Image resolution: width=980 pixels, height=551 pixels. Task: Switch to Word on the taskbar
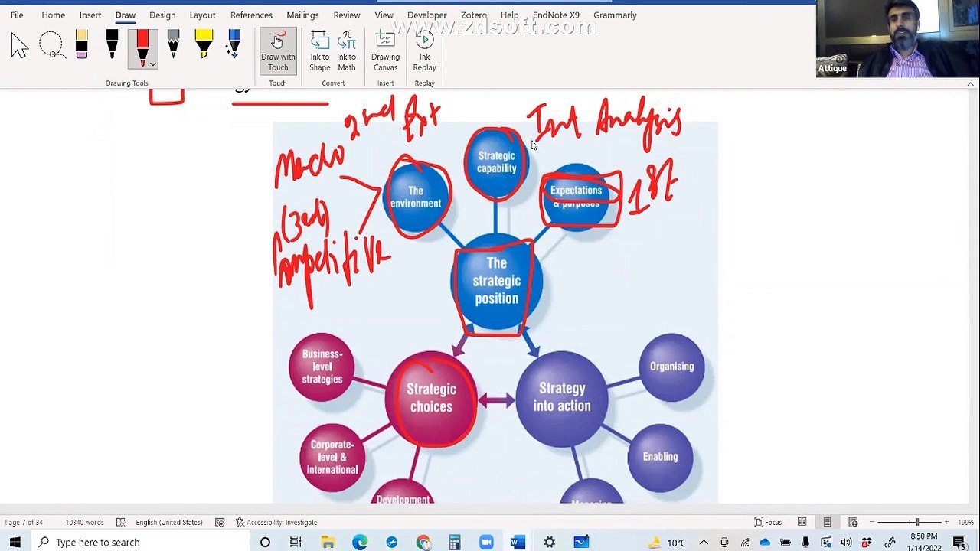518,542
